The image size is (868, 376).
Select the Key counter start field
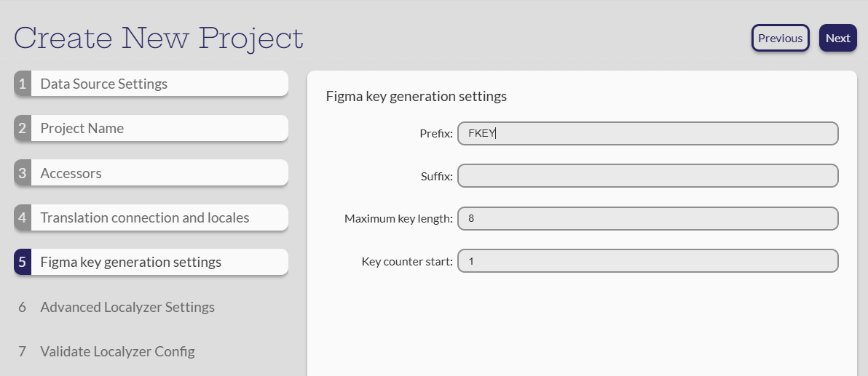pyautogui.click(x=647, y=261)
